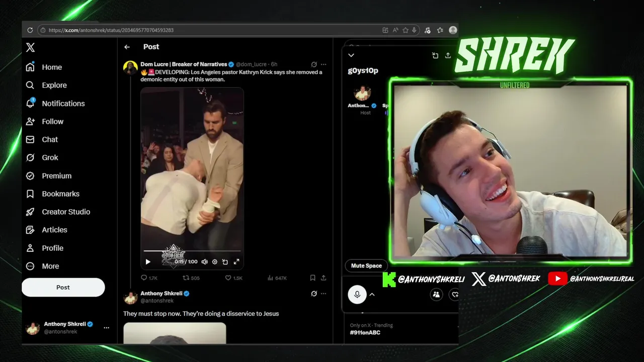Viewport: 644px width, 362px height.
Task: Click the Mute Space button
Action: pos(366,265)
